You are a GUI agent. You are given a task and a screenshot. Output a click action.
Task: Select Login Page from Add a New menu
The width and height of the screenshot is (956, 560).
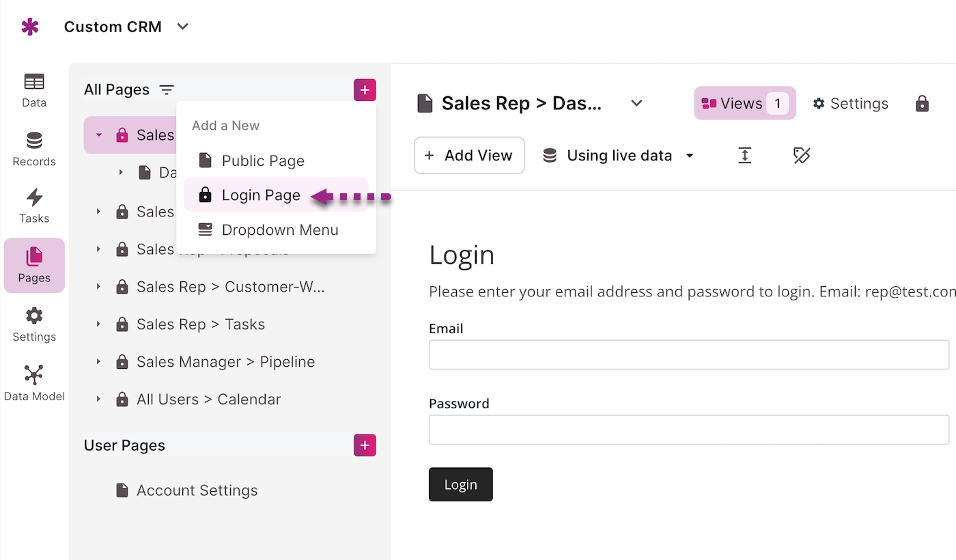coord(261,195)
